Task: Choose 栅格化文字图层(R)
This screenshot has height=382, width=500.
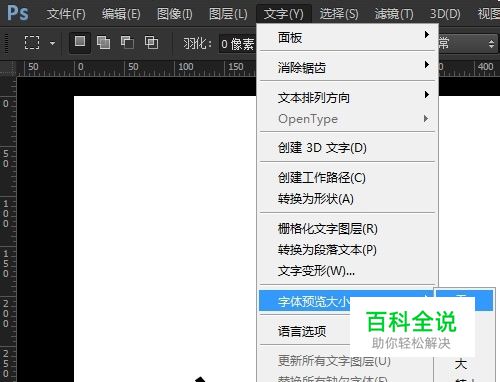Action: [x=347, y=229]
